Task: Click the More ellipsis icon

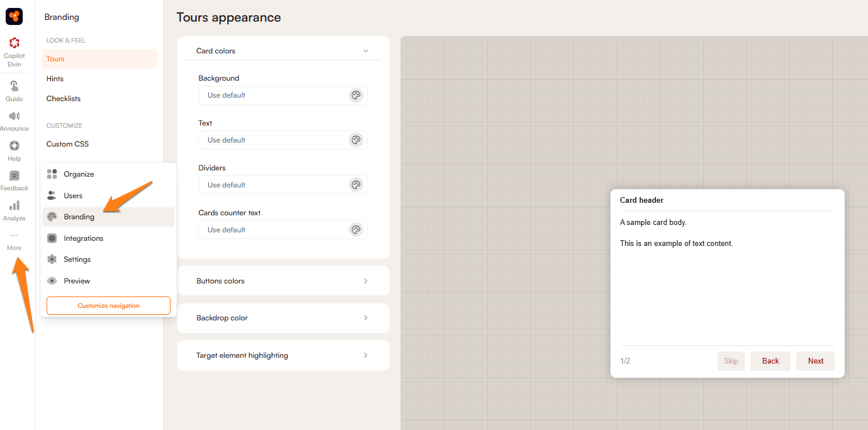Action: [x=14, y=236]
